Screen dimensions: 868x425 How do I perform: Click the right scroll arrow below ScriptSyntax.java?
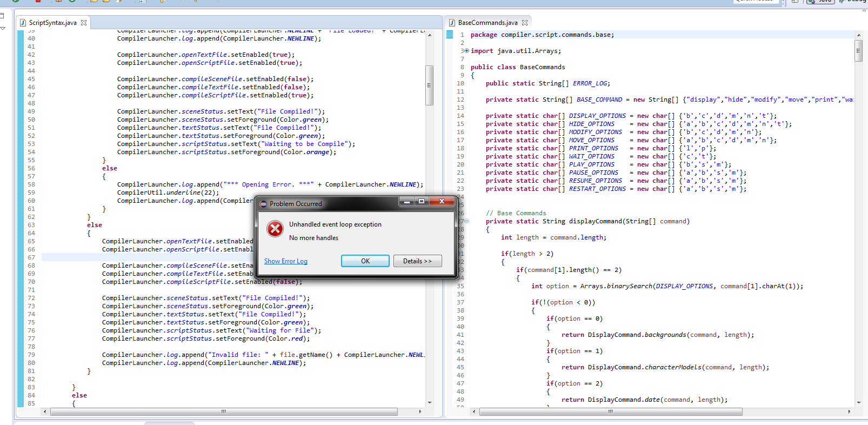point(420,412)
